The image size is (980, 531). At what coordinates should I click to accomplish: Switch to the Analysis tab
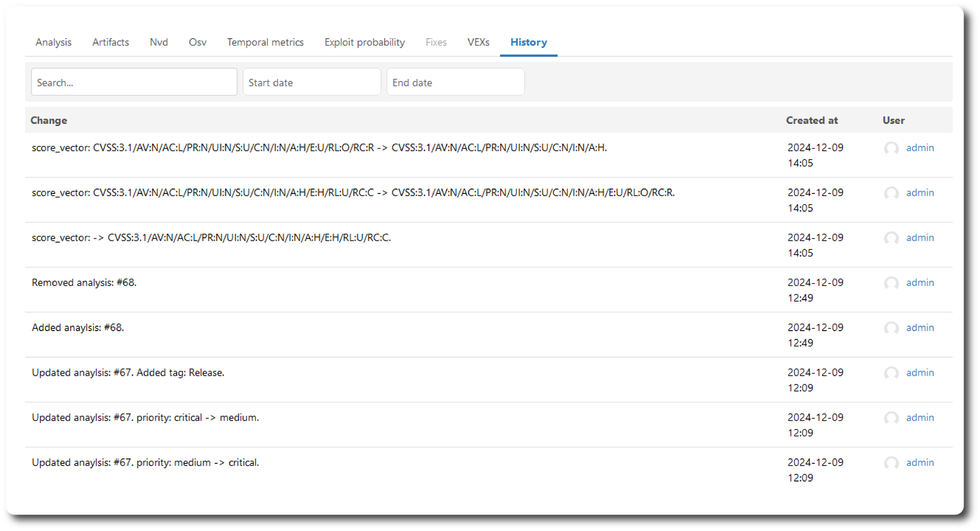(x=53, y=42)
